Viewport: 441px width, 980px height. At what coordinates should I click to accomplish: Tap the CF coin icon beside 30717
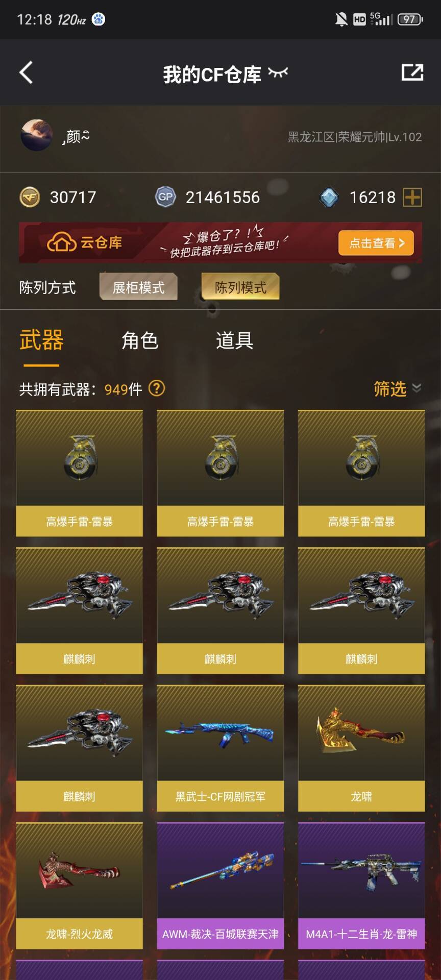click(30, 197)
